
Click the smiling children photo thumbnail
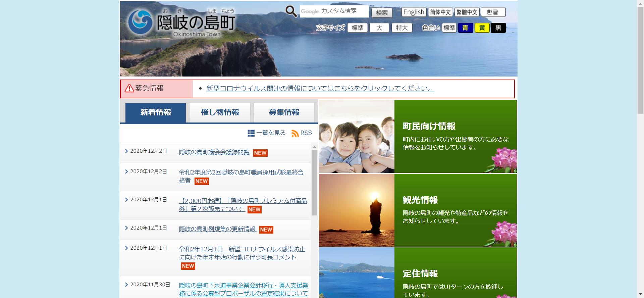click(x=357, y=137)
